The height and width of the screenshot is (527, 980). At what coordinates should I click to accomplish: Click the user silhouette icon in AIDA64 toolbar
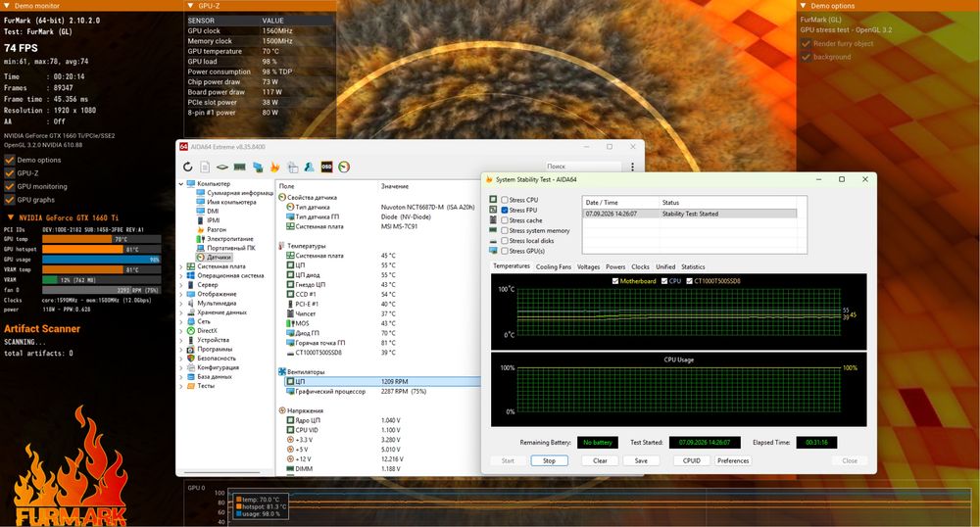[310, 167]
